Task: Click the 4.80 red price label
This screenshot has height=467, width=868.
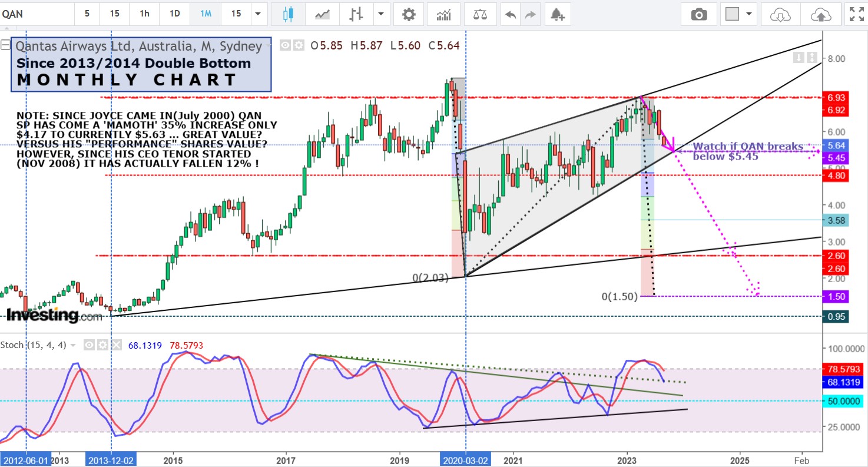Action: pos(837,175)
